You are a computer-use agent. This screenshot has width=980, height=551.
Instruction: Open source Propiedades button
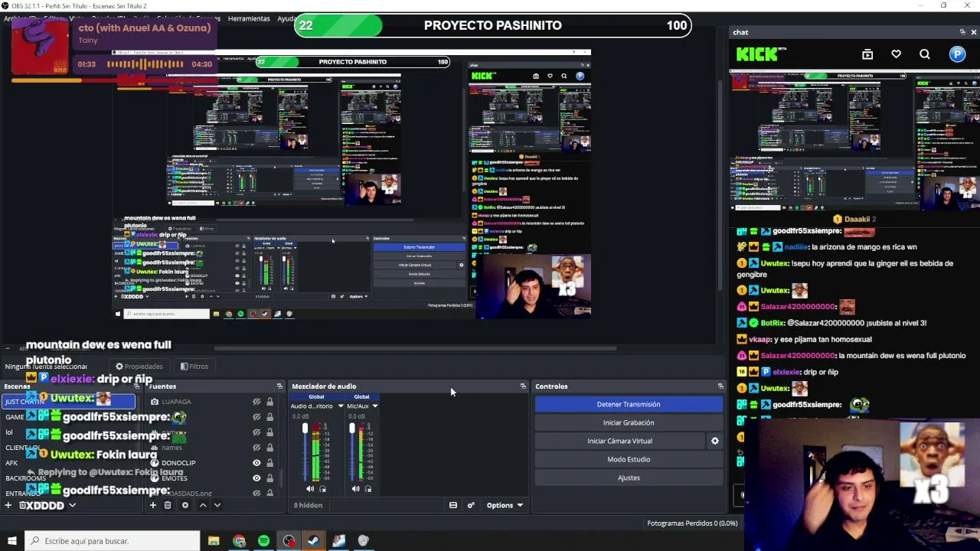point(139,367)
